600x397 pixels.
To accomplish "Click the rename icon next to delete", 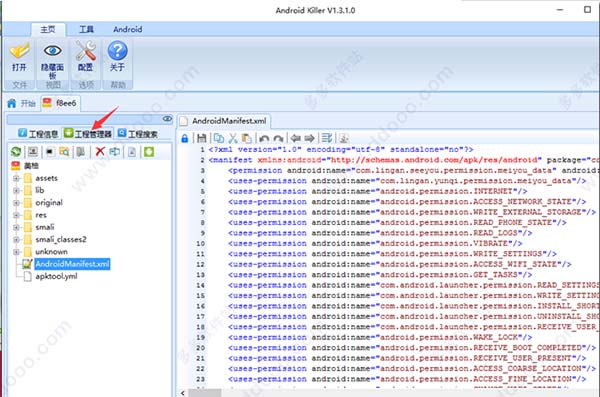I will coord(114,152).
